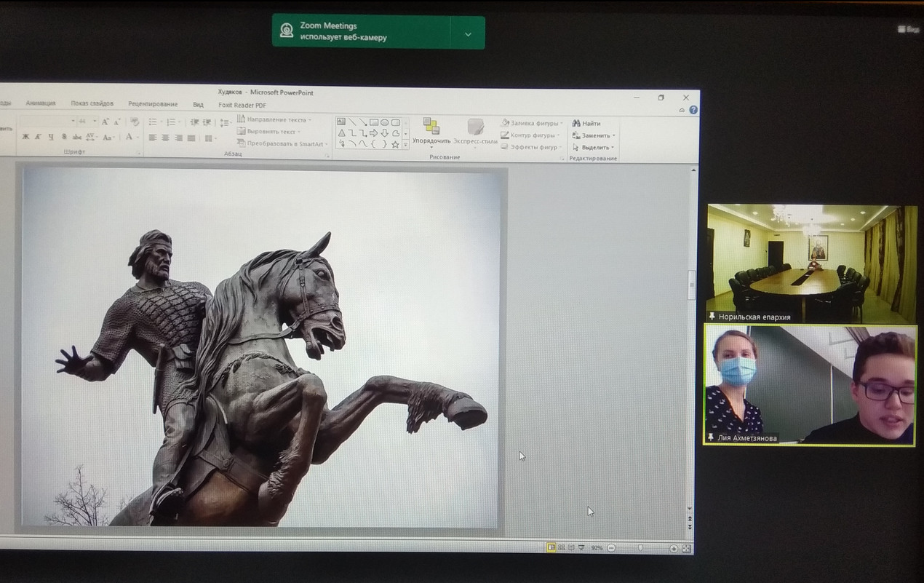Toggle italic (К) formatting
This screenshot has width=924, height=583.
coord(39,137)
